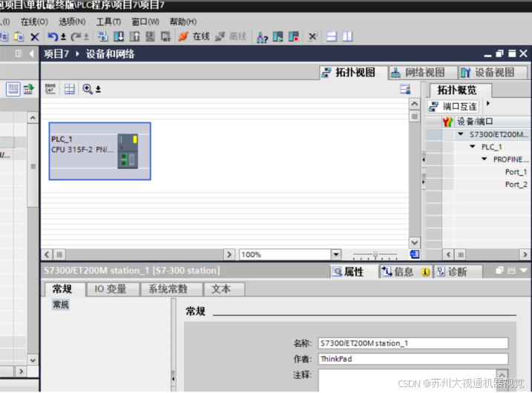Click the undo arrow icon
The width and height of the screenshot is (532, 393).
53,36
